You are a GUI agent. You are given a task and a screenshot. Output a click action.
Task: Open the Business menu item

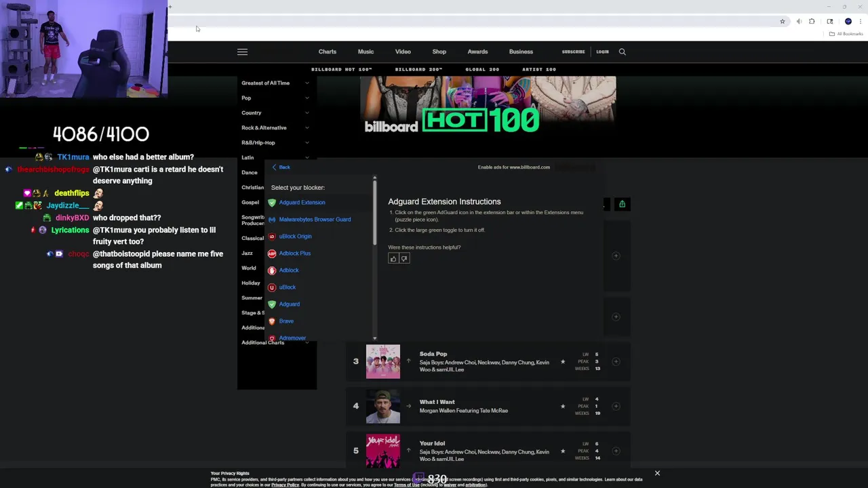tap(521, 52)
